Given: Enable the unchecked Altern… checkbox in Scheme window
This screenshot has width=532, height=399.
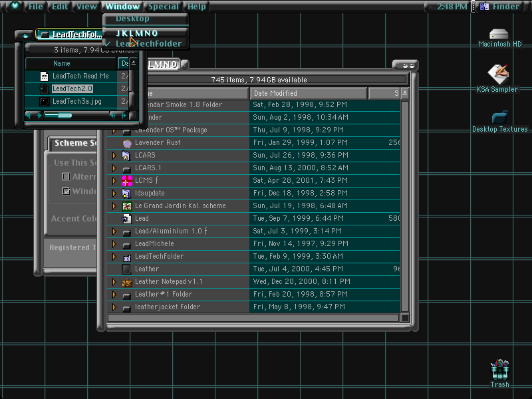Looking at the screenshot, I should pyautogui.click(x=66, y=176).
